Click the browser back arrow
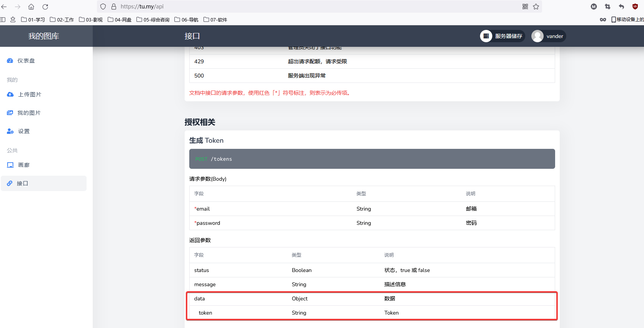 (x=4, y=7)
